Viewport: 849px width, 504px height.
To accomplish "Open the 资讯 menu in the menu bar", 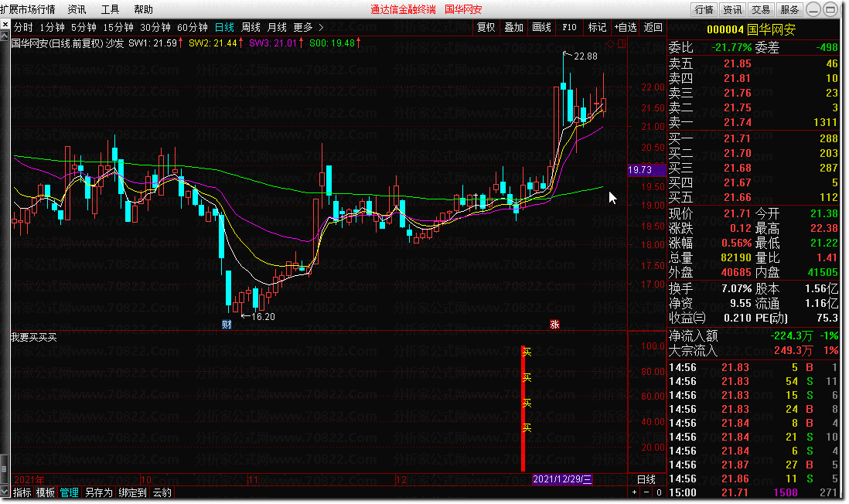I will point(77,9).
